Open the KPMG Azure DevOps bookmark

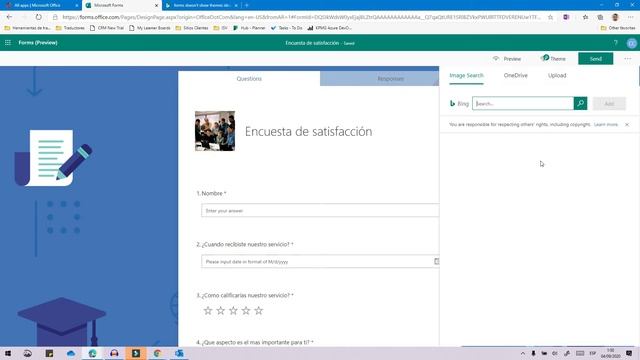coord(329,28)
